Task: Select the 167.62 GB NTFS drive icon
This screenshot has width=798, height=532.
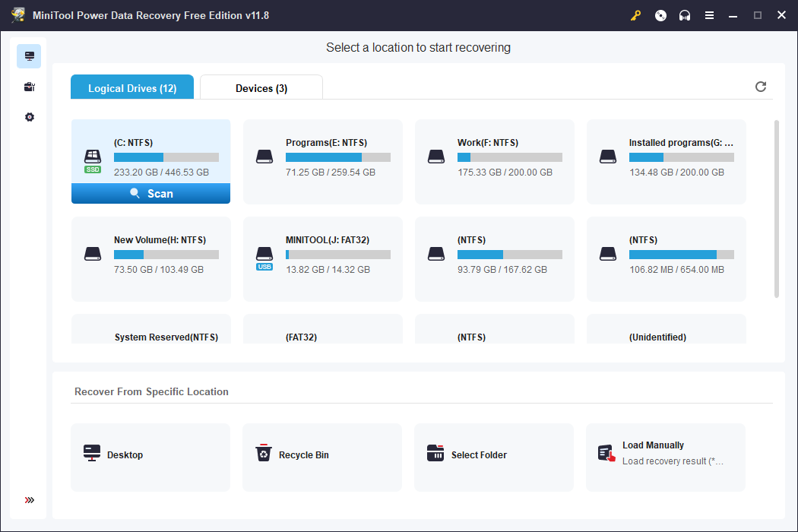Action: 436,254
